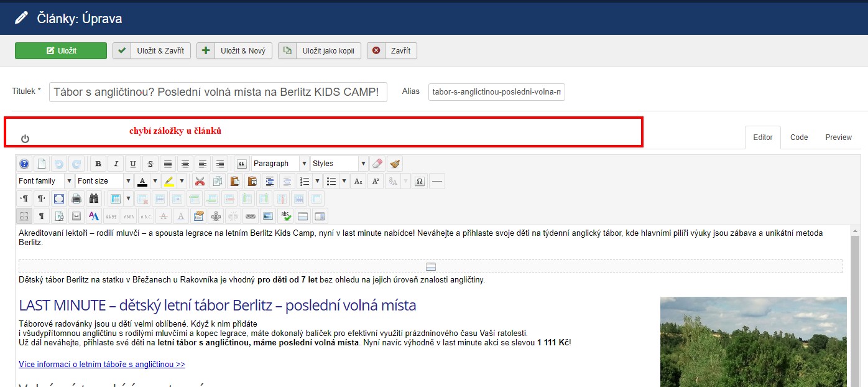
Task: Click the Print icon in toolbar
Action: [x=76, y=199]
